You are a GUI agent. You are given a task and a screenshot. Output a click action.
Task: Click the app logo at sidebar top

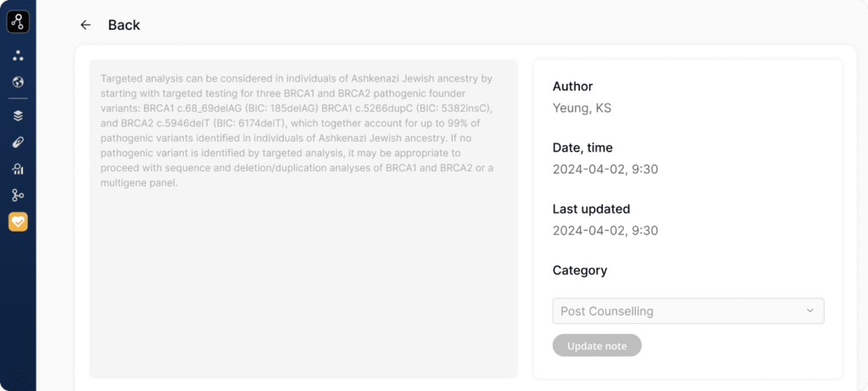[x=18, y=22]
